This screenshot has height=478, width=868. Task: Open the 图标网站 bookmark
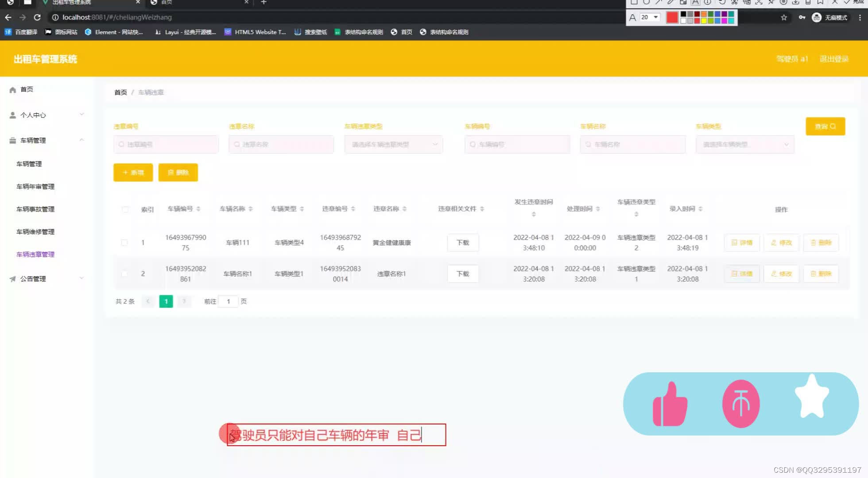click(61, 32)
